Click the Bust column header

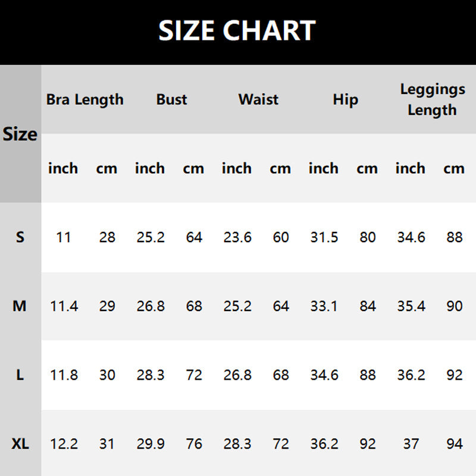click(172, 99)
